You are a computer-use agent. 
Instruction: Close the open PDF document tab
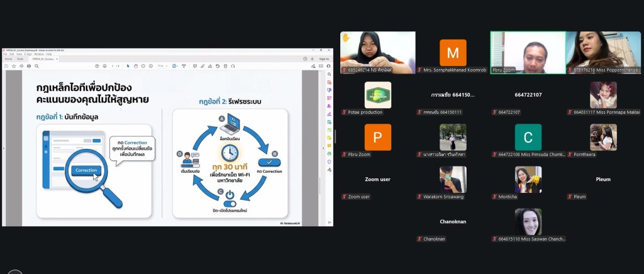click(x=57, y=59)
